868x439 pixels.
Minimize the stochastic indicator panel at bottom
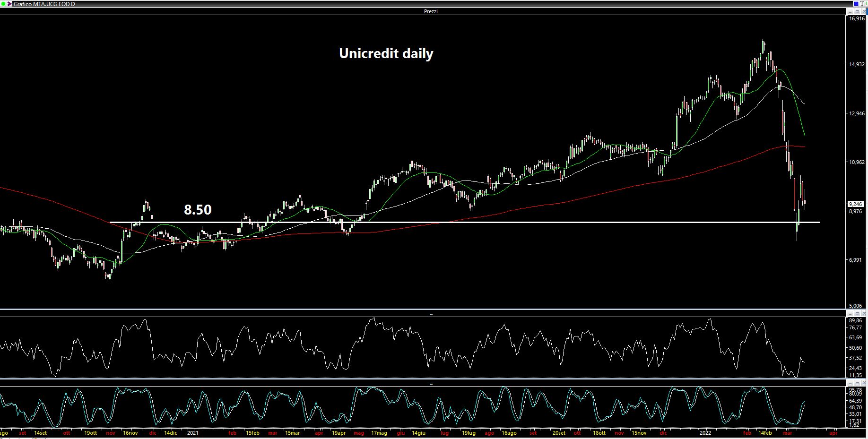click(x=850, y=383)
